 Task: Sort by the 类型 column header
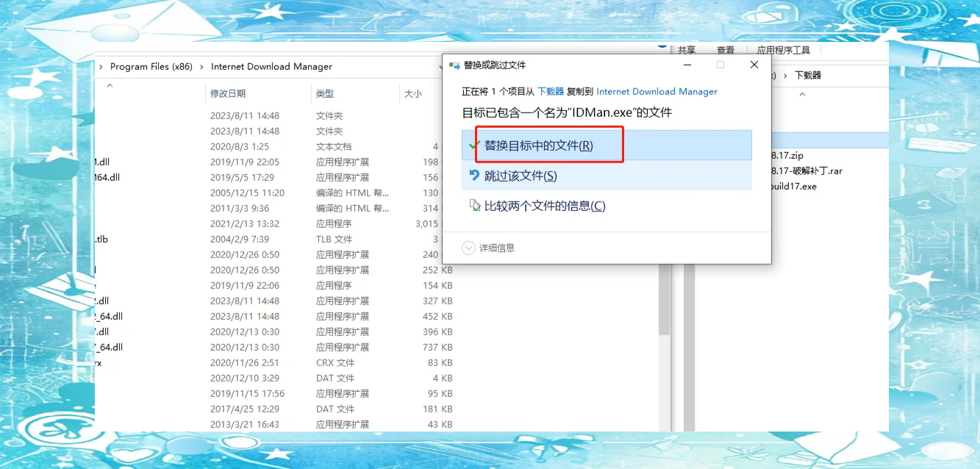325,94
